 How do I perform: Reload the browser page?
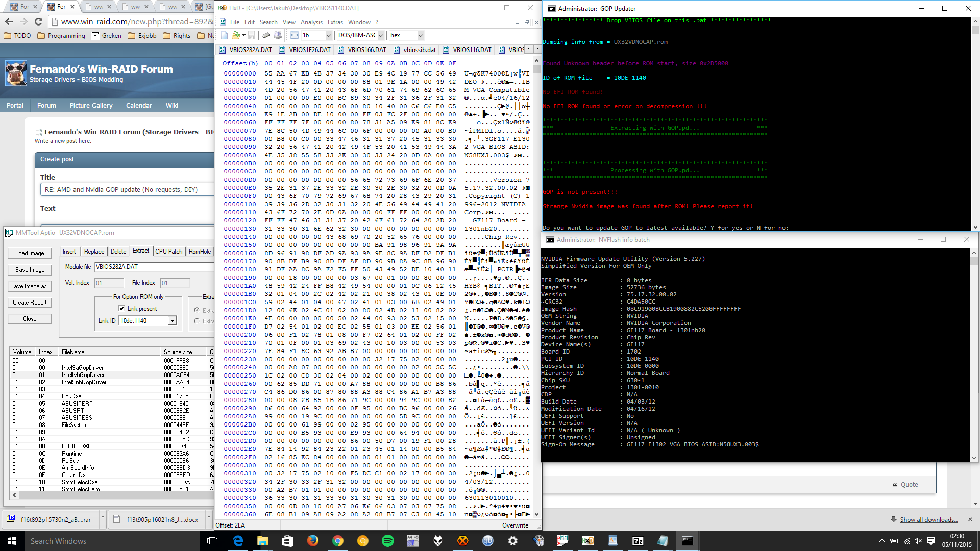(39, 21)
